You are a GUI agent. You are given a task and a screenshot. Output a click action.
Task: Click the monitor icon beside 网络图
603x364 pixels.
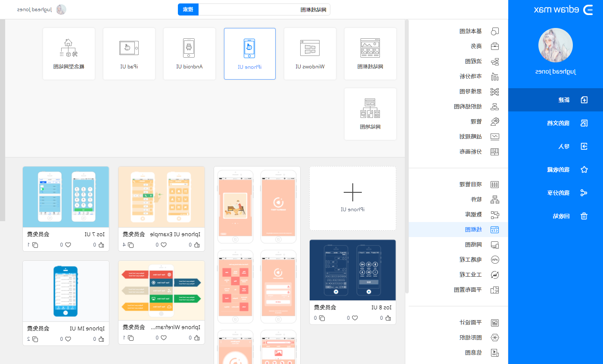[x=495, y=244]
